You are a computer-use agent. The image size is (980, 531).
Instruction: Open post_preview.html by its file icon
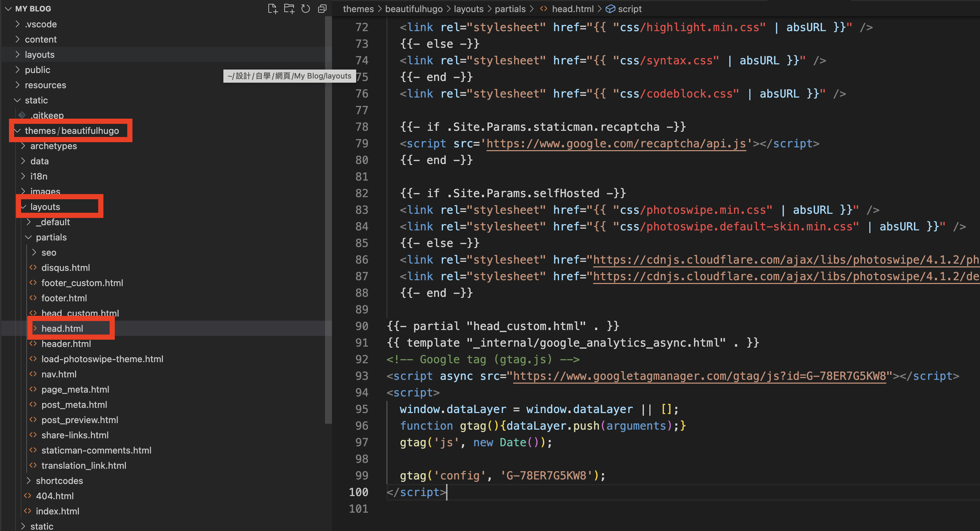[33, 420]
